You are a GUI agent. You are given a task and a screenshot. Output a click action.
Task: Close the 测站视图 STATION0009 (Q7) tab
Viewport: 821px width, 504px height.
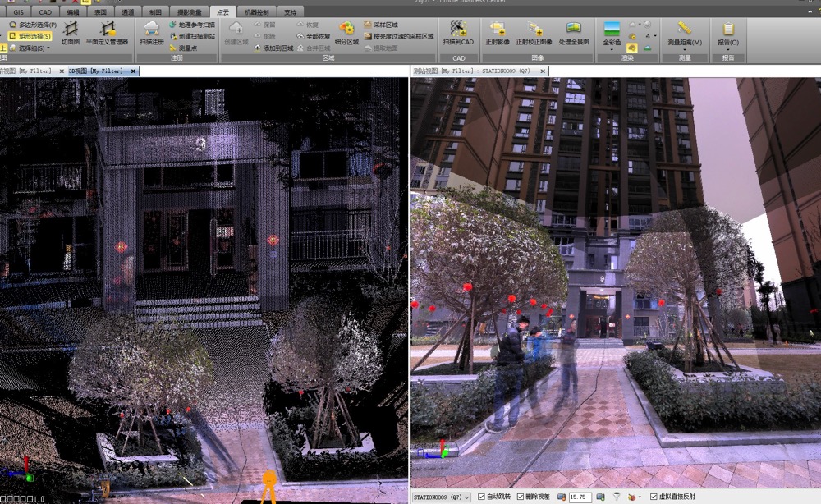pos(543,71)
